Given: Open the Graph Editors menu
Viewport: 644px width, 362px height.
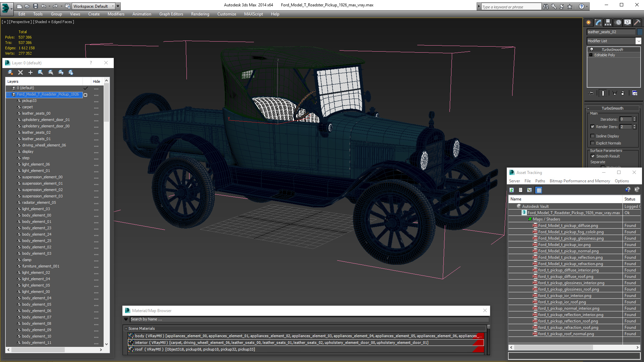Looking at the screenshot, I should (x=171, y=14).
